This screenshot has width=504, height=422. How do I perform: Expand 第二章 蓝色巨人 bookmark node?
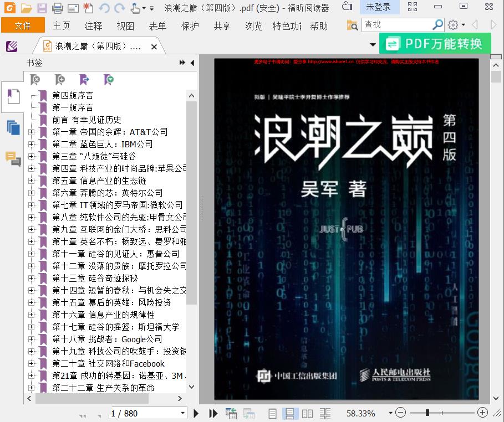(31, 144)
